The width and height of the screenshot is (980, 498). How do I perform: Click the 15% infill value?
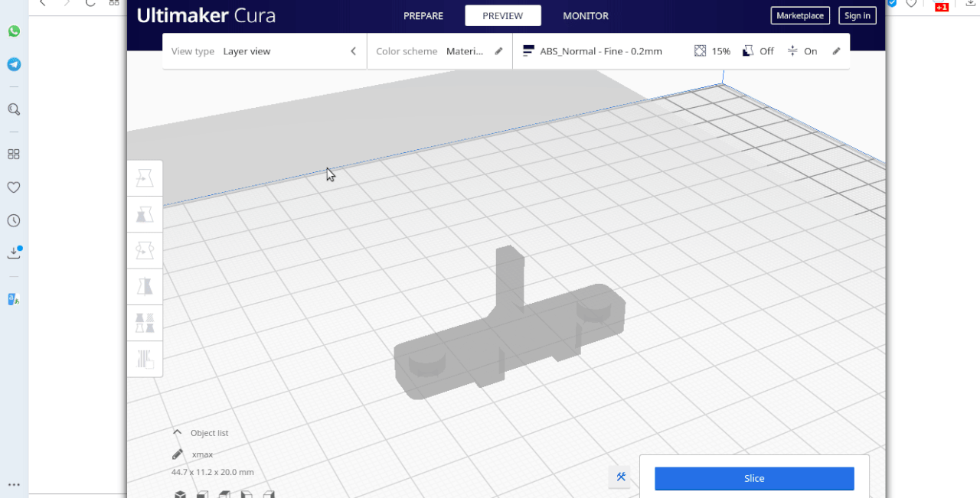pyautogui.click(x=721, y=51)
